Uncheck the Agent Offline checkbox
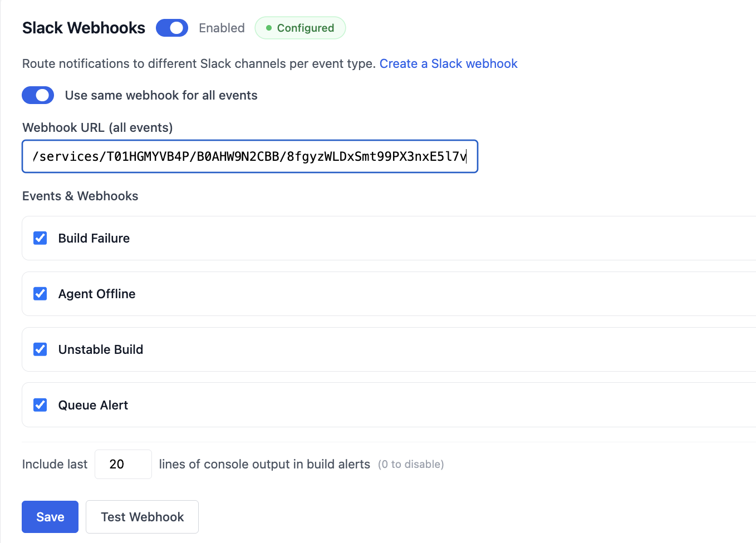756x543 pixels. 40,294
